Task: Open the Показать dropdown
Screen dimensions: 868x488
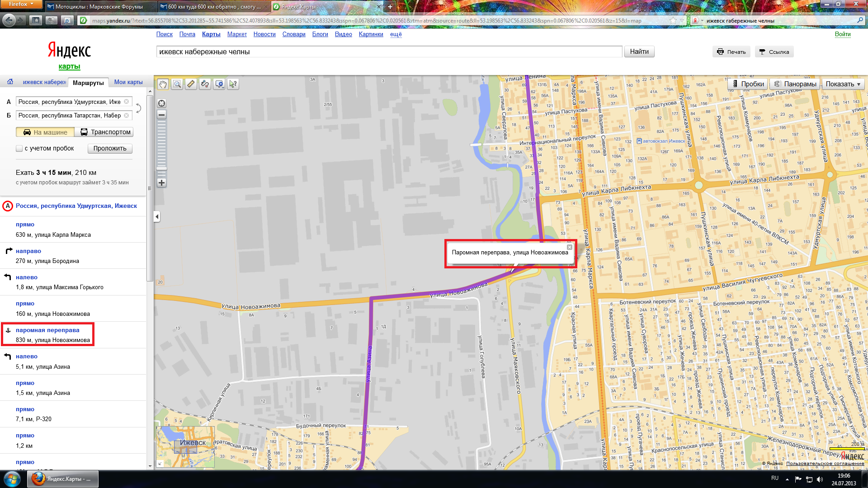Action: pos(843,84)
